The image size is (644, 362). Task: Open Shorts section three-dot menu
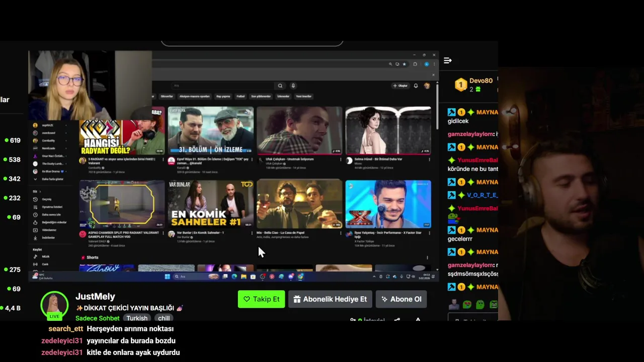tap(427, 257)
